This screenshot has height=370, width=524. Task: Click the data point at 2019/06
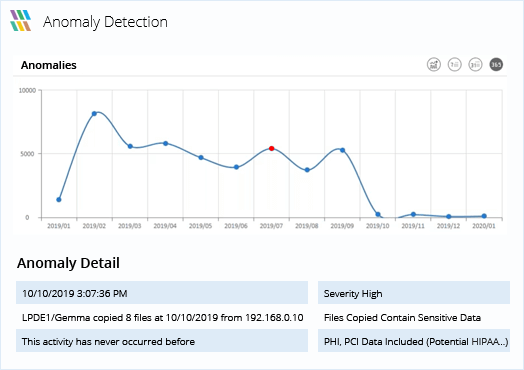pos(236,167)
